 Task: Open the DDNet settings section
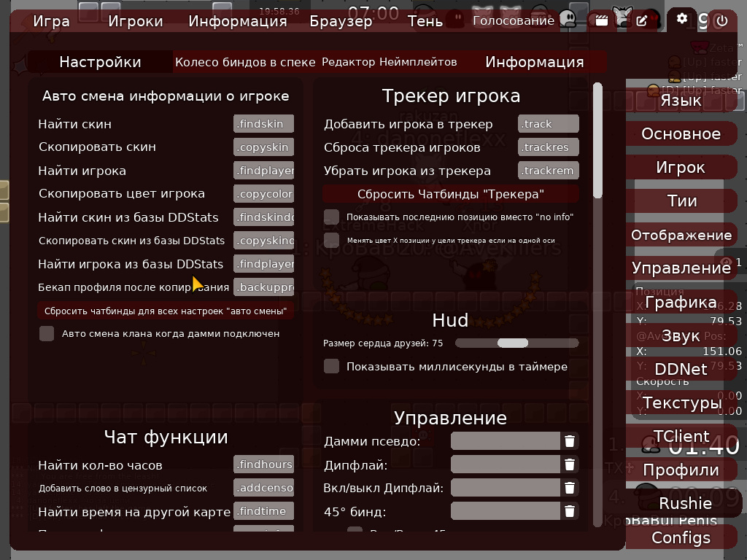click(x=681, y=369)
